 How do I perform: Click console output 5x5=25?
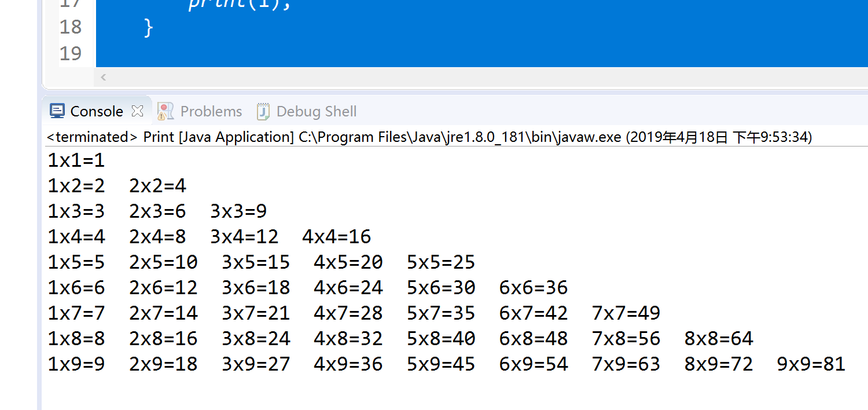tap(441, 262)
